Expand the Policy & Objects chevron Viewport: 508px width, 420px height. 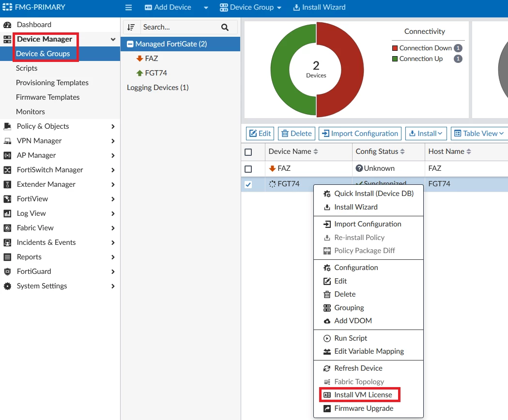[x=113, y=127]
